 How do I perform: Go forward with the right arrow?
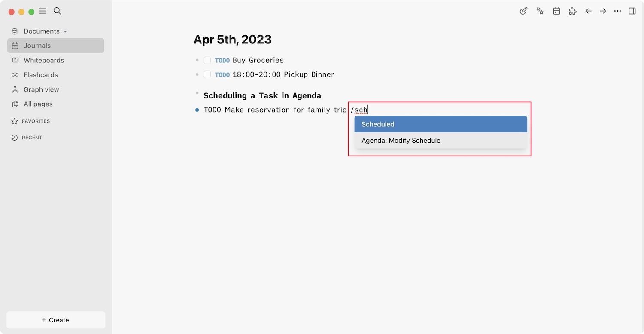point(603,11)
